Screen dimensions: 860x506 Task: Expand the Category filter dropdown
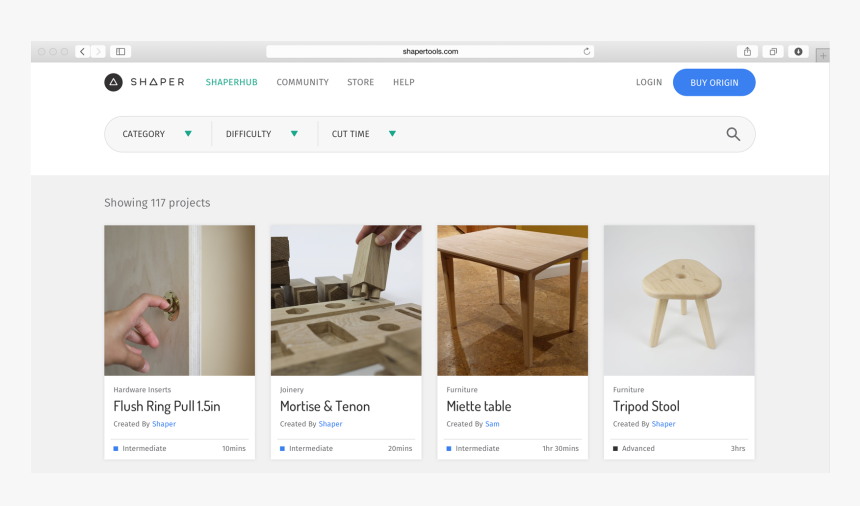pyautogui.click(x=157, y=134)
